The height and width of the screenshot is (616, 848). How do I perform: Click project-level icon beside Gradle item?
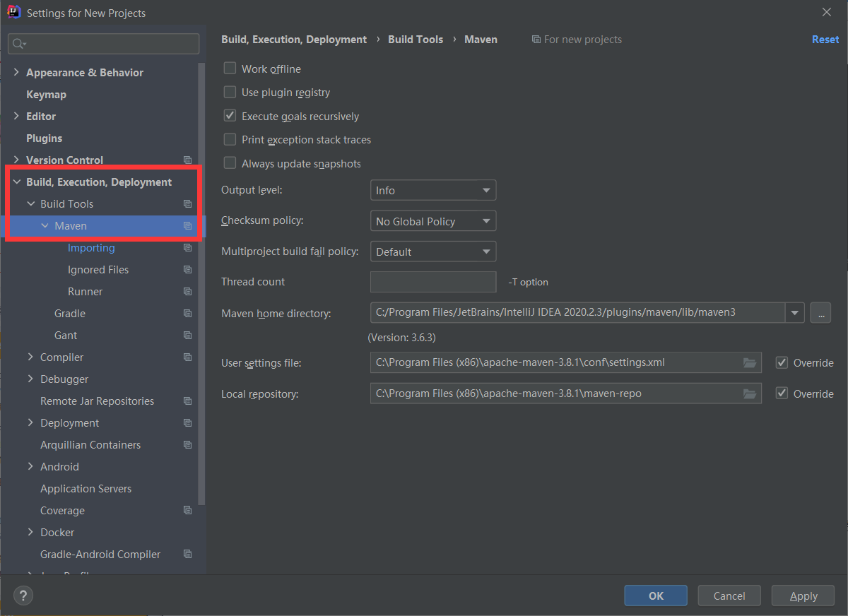tap(187, 314)
